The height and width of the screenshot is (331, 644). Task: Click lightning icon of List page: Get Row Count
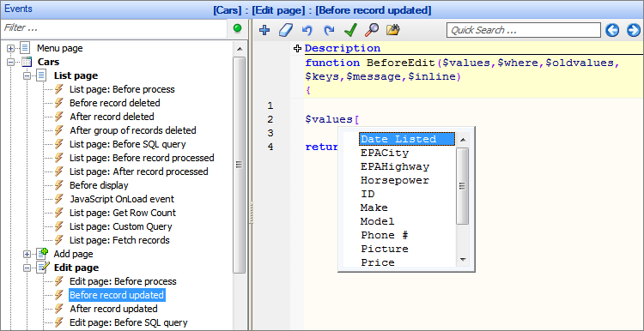click(59, 213)
